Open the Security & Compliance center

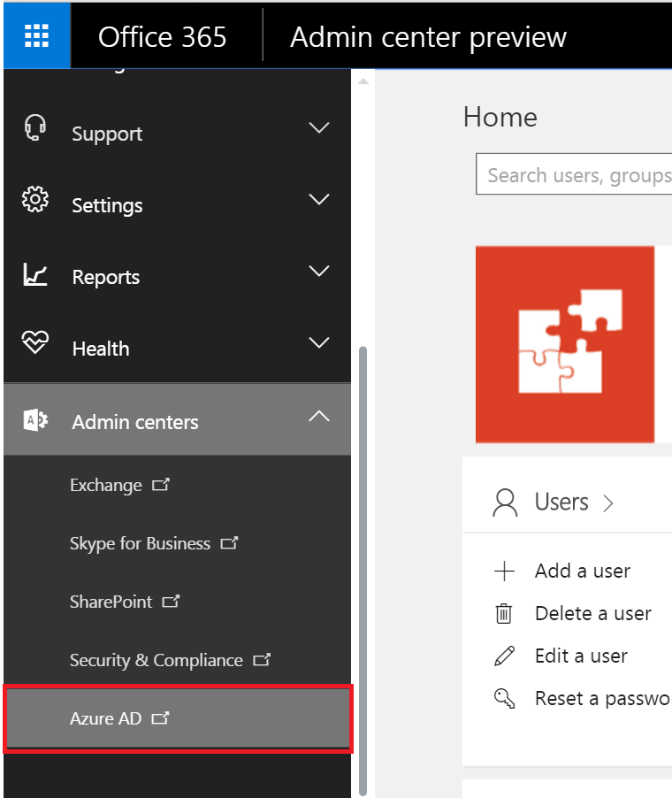tap(157, 660)
